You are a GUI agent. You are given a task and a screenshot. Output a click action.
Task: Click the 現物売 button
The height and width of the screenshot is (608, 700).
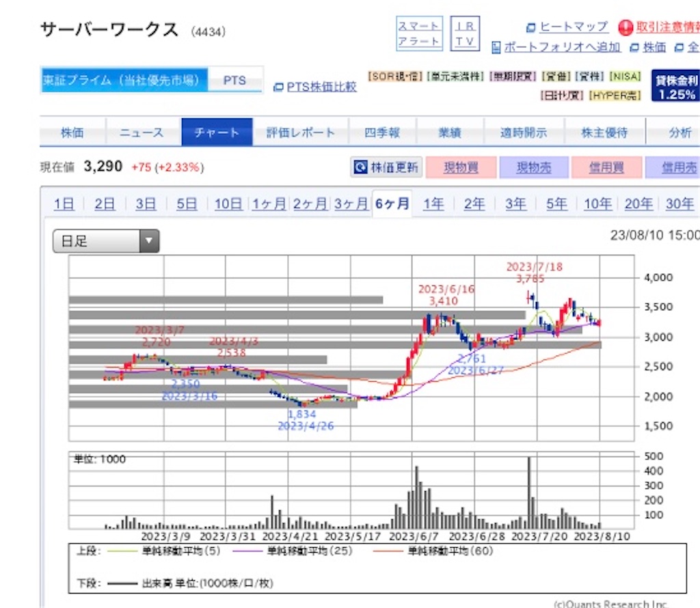(534, 167)
